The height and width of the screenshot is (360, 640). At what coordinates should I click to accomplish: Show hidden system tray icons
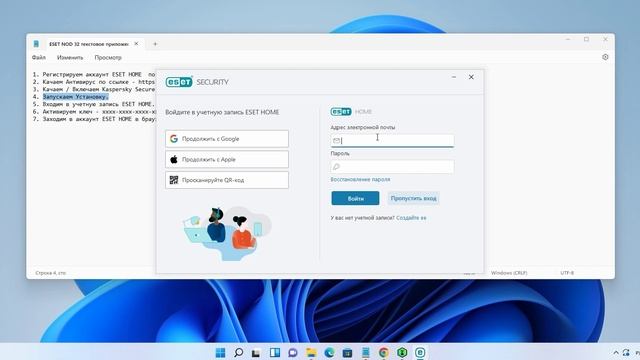coord(616,353)
